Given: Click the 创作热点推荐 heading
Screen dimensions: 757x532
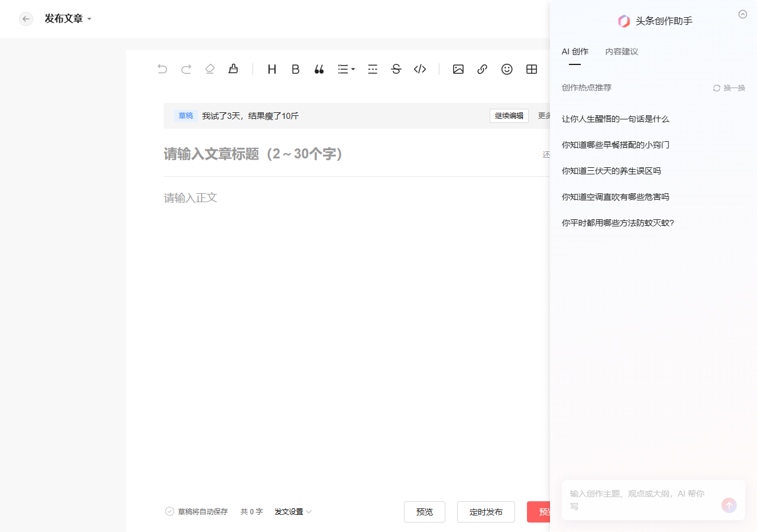Looking at the screenshot, I should coord(587,87).
